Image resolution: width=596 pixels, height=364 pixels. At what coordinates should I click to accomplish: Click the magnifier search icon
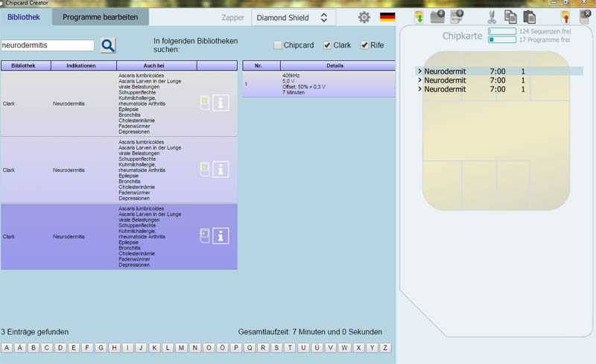(108, 45)
